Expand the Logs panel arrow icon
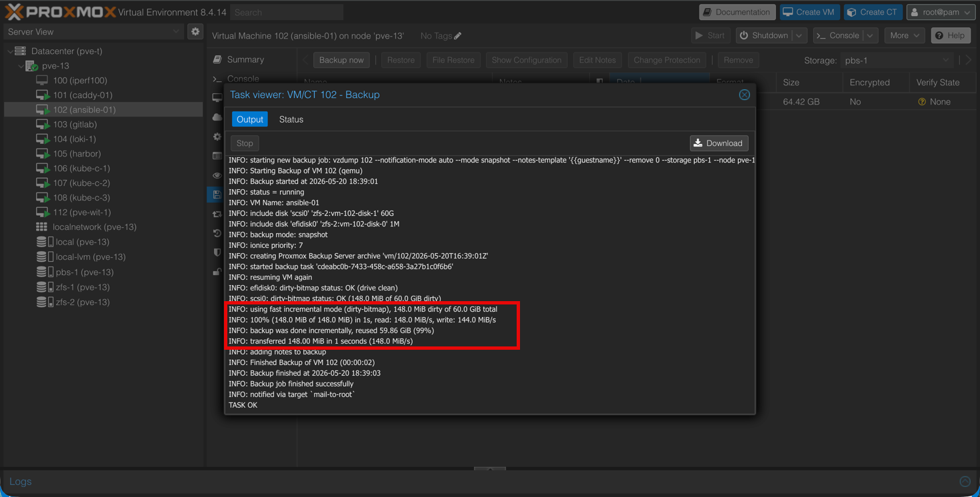The image size is (980, 497). click(x=965, y=481)
